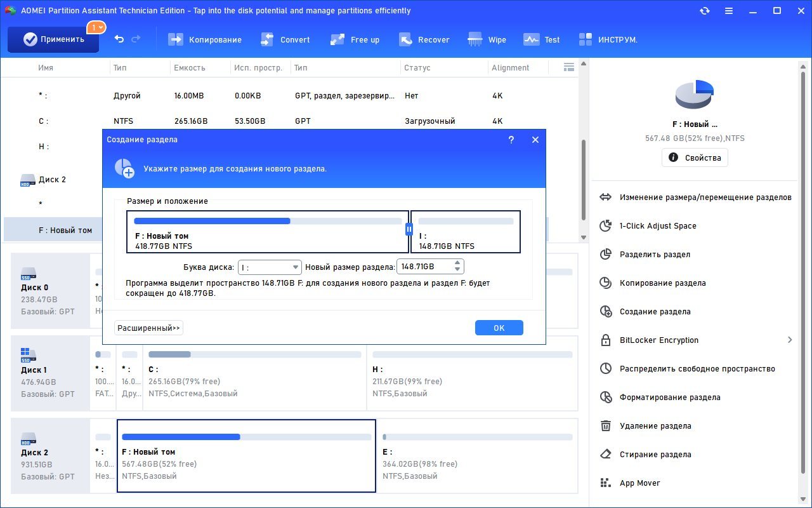
Task: Click the Undo arrow in toolbar
Action: [119, 39]
